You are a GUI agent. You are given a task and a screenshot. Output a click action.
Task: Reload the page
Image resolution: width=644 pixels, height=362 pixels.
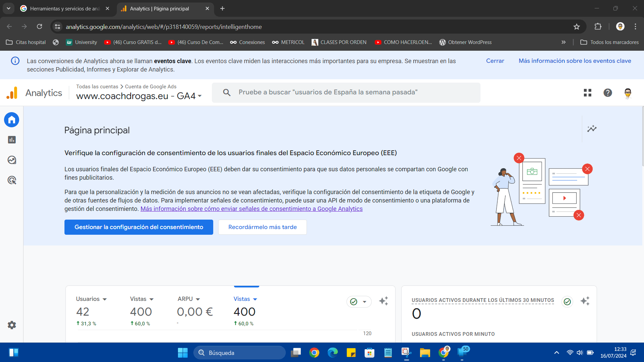point(39,27)
